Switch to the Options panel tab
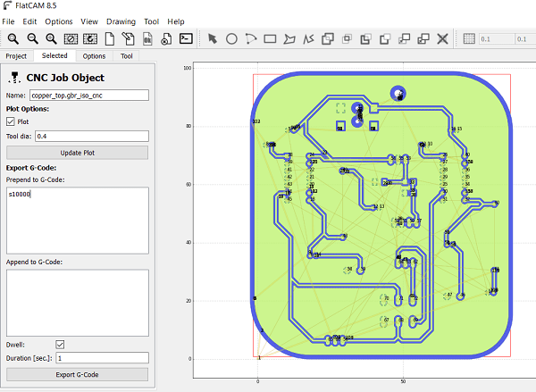The width and height of the screenshot is (536, 392). tap(94, 56)
